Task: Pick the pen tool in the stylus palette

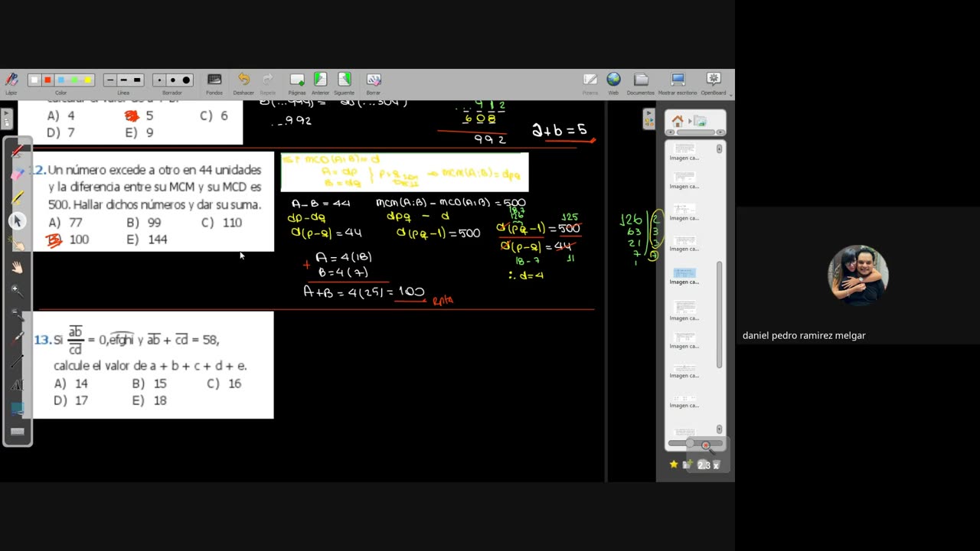Action: point(17,151)
